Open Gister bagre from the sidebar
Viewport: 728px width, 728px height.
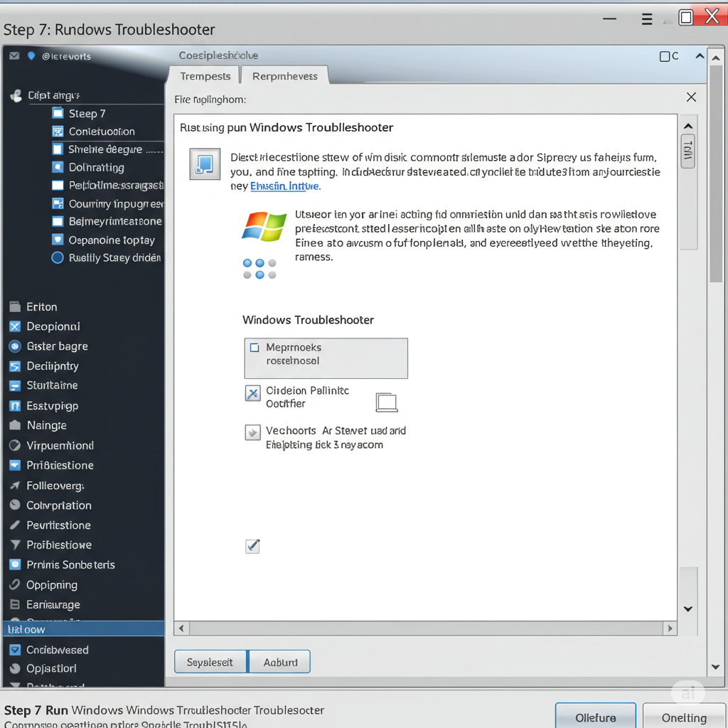[x=57, y=346]
